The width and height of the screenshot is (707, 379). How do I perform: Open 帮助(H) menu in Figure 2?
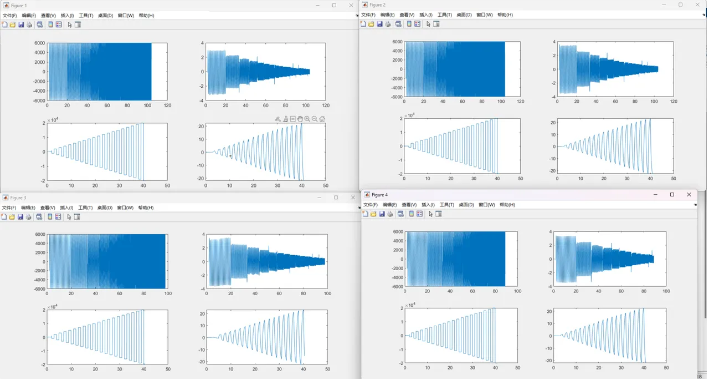(505, 15)
